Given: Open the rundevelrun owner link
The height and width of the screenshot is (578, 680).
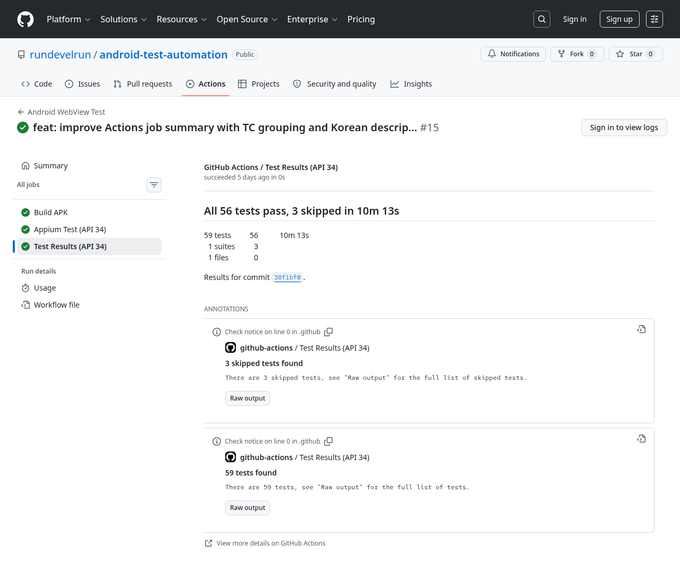Looking at the screenshot, I should (x=60, y=55).
